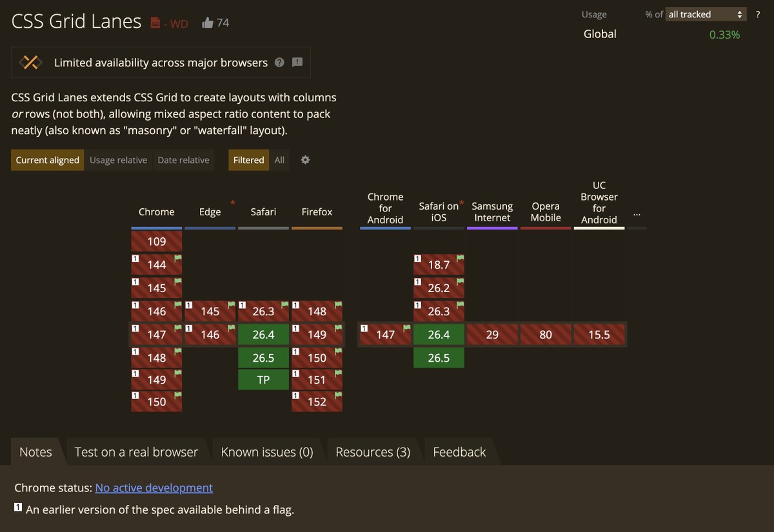774x532 pixels.
Task: Open the Feedback tab
Action: tap(459, 452)
